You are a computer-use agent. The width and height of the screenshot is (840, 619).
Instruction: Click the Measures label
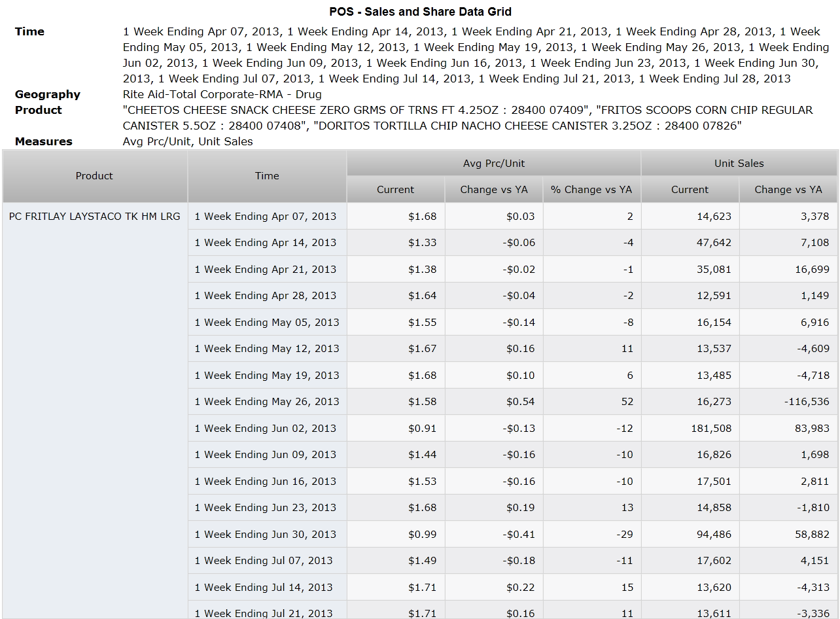[44, 141]
